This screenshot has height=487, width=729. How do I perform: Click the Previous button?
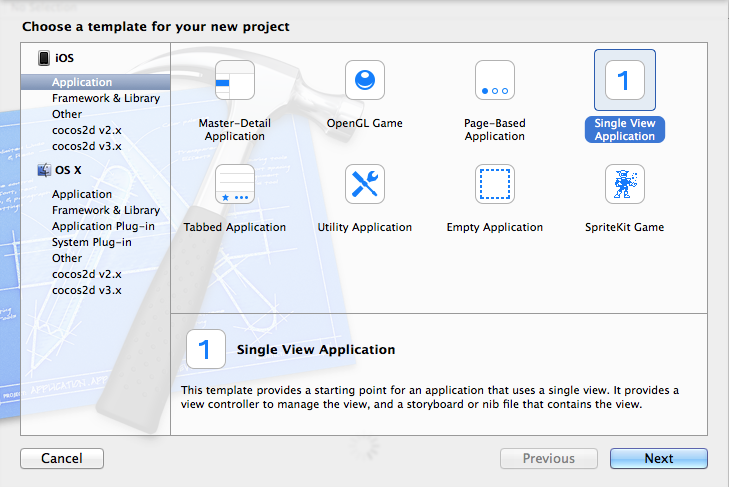[549, 459]
